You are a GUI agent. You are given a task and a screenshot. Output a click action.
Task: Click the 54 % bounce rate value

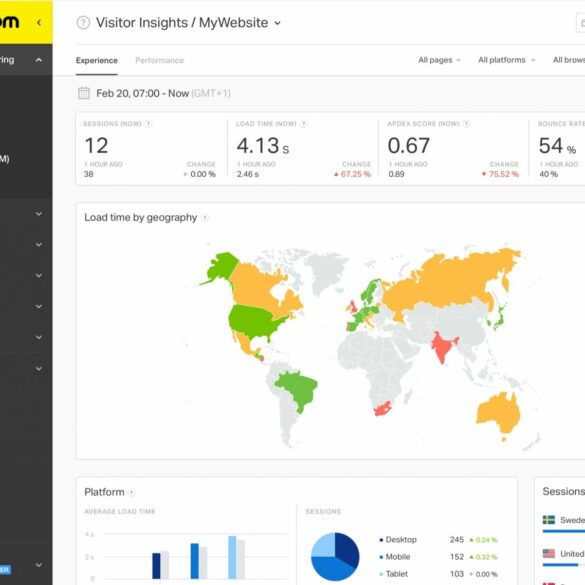point(557,146)
